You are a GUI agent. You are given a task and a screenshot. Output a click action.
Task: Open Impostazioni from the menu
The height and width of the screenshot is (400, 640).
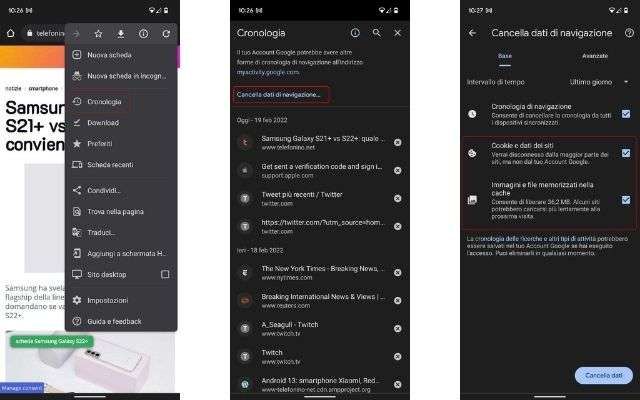121,300
